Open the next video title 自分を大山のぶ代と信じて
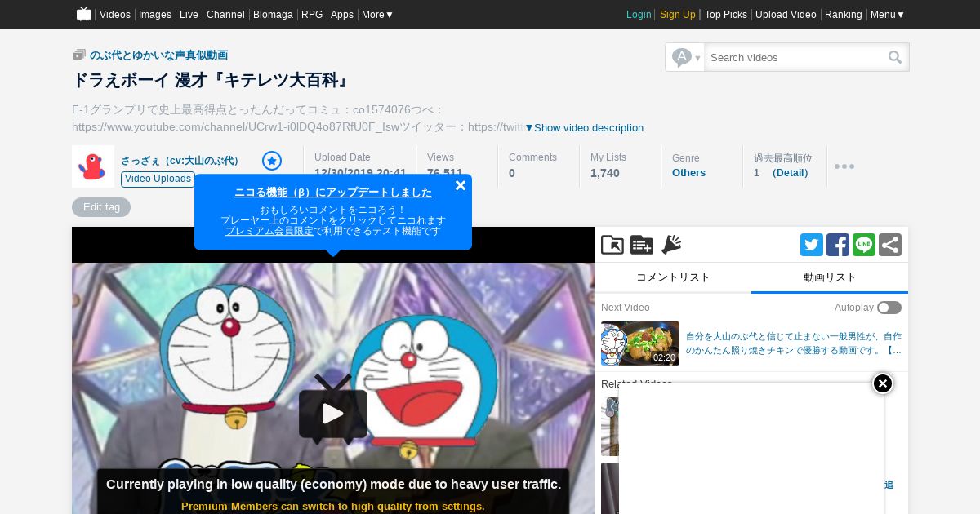 click(x=794, y=343)
